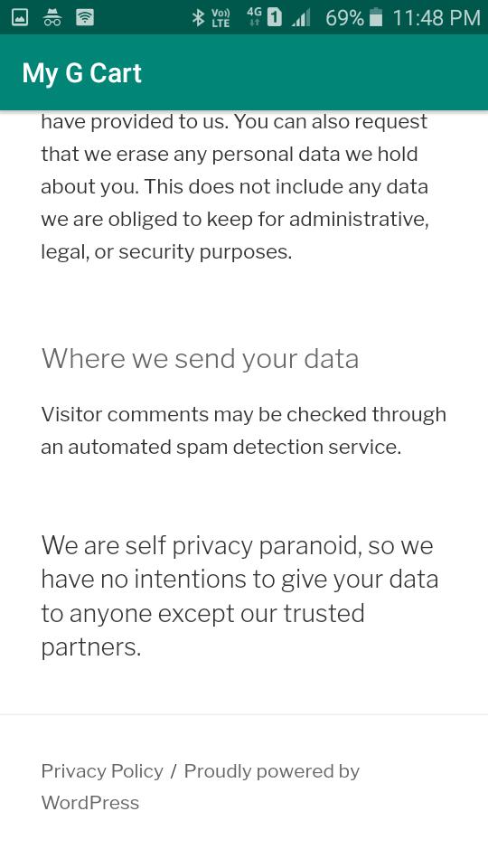
Task: Tap the green app header bar
Action: [x=244, y=72]
